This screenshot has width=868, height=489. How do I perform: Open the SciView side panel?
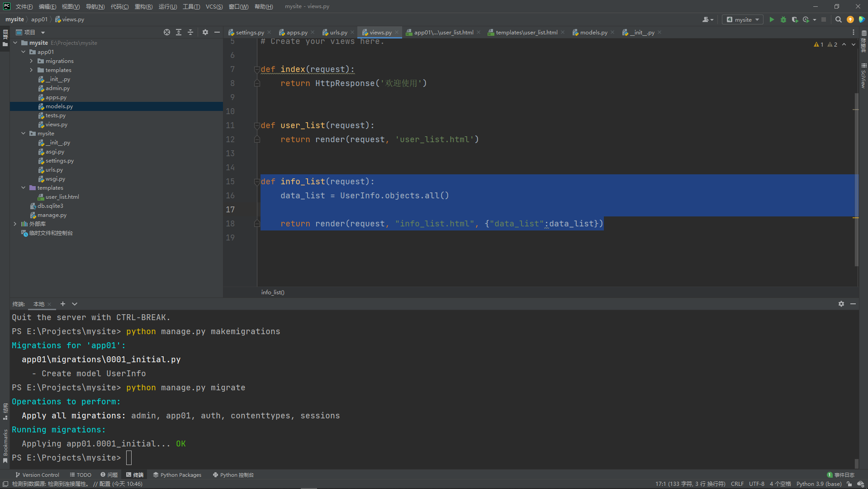point(863,76)
